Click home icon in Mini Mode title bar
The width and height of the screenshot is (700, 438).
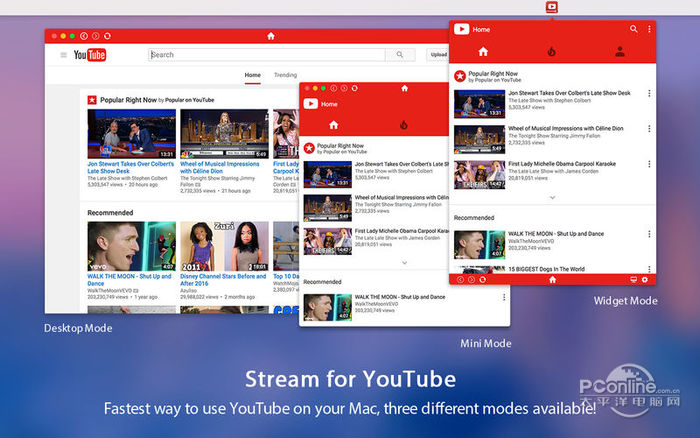404,88
